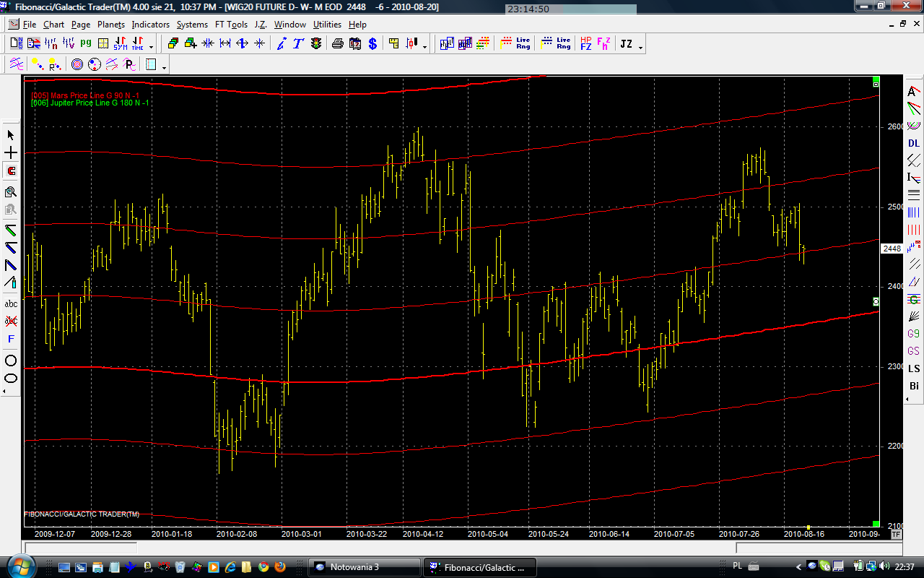
Task: Open the FT Tools menu
Action: [231, 25]
